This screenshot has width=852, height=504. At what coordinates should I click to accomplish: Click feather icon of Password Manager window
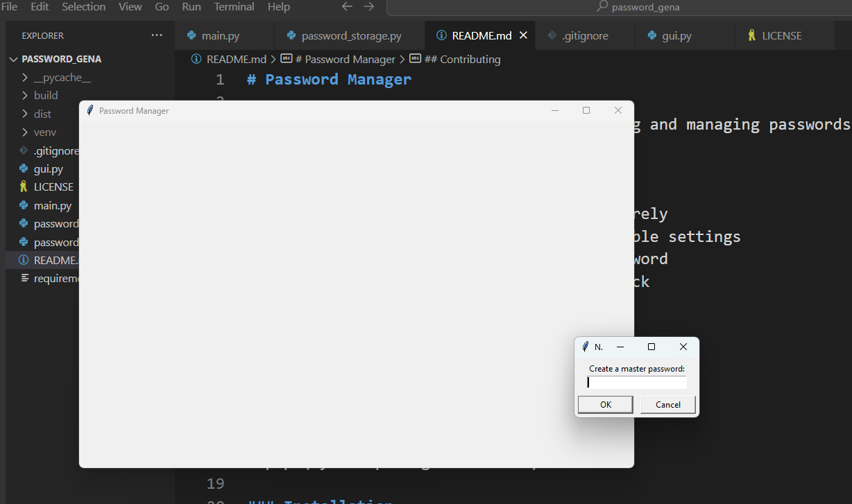[x=90, y=110]
